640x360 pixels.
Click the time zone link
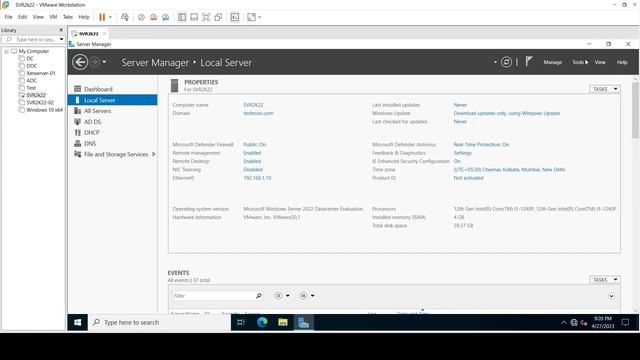[x=509, y=169]
